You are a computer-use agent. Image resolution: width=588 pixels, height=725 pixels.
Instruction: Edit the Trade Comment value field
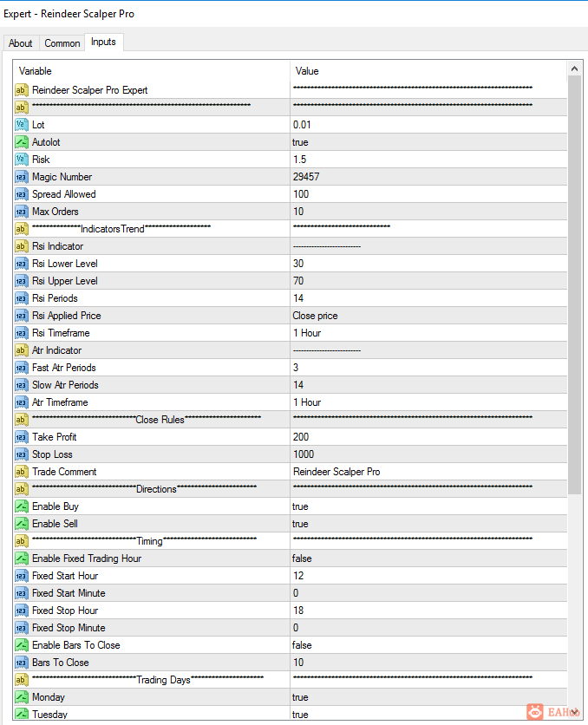(x=428, y=472)
